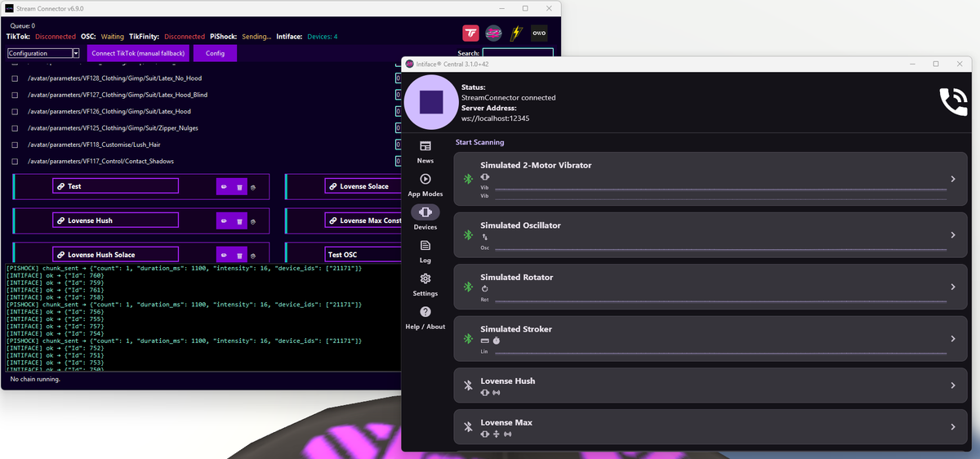The image size is (980, 459).
Task: Click the Lovense Max Const chain button
Action: (363, 221)
